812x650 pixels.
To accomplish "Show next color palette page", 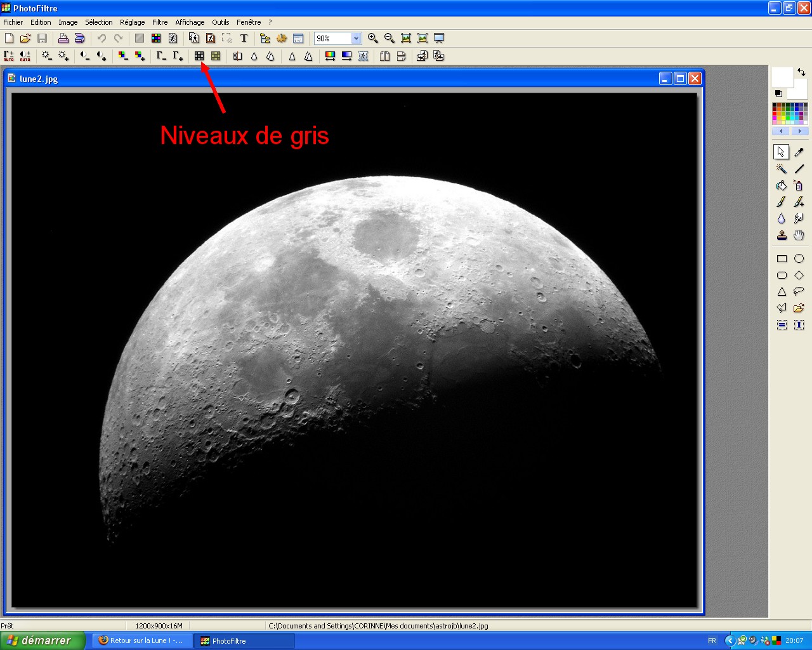I will [x=799, y=131].
